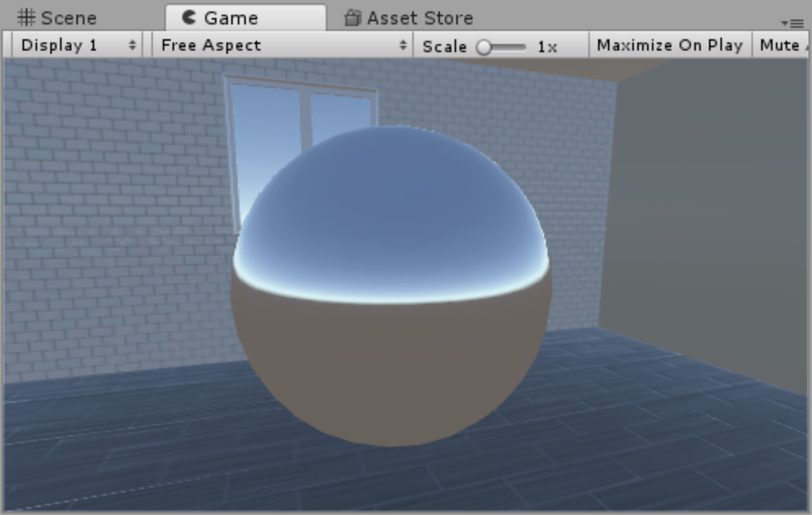Click the Game tab pacman icon
The width and height of the screenshot is (812, 515).
(x=189, y=18)
